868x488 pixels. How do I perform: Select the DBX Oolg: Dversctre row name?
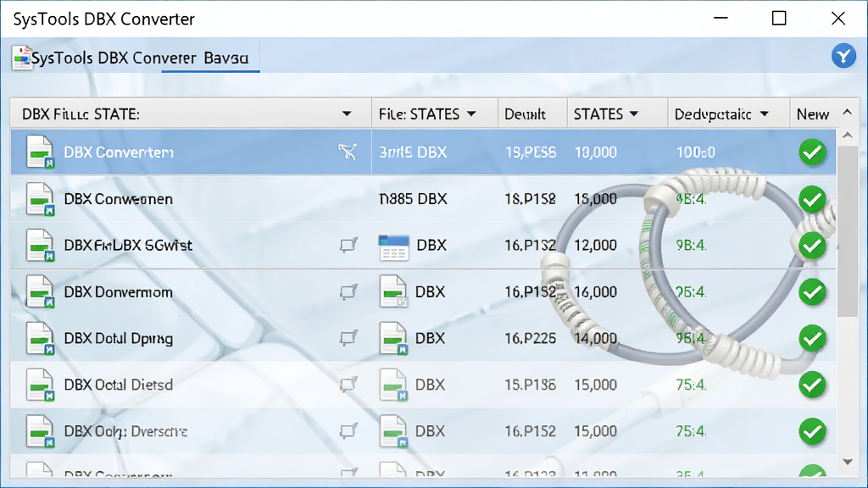click(125, 431)
